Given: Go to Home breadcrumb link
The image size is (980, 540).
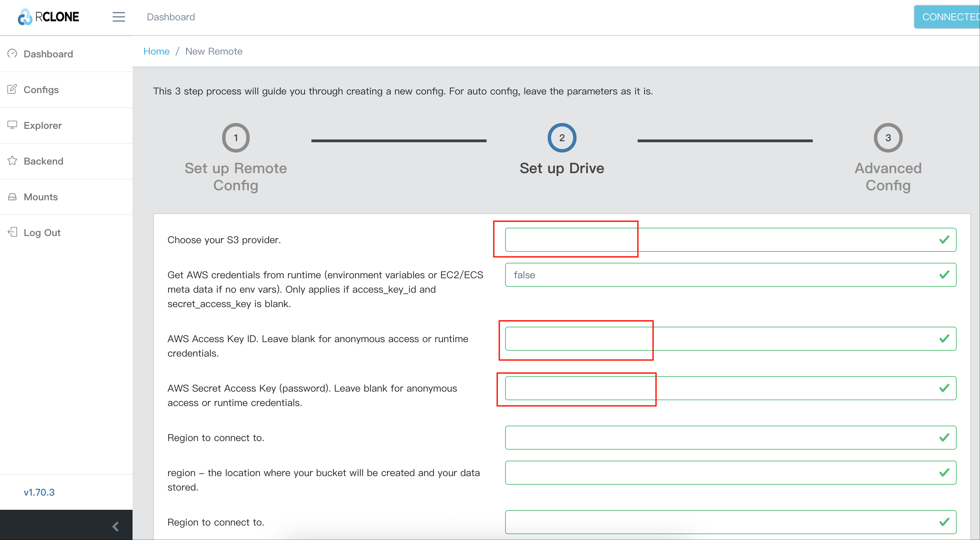Looking at the screenshot, I should coord(156,52).
